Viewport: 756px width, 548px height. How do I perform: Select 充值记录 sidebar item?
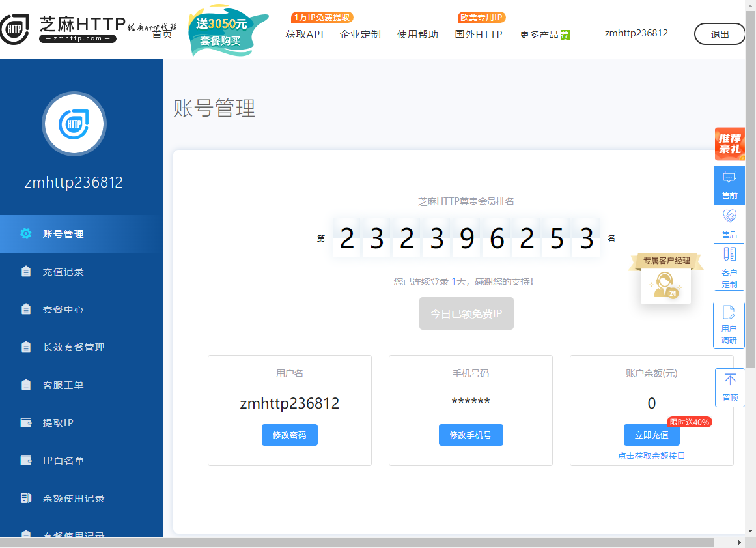(x=81, y=272)
